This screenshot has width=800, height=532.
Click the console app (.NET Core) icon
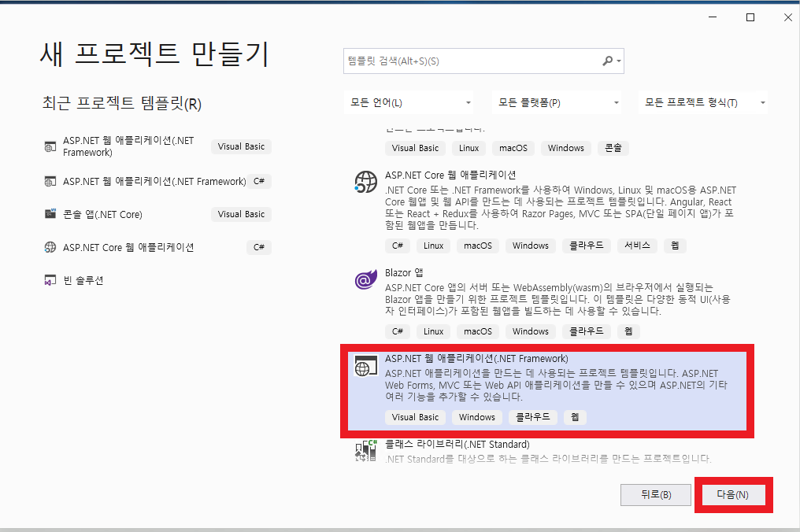coord(50,214)
